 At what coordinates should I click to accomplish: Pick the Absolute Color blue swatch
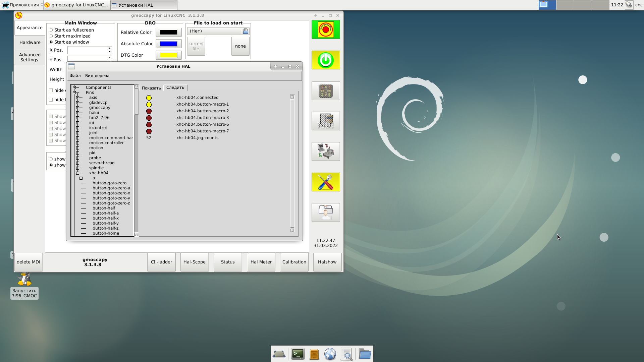tap(168, 44)
